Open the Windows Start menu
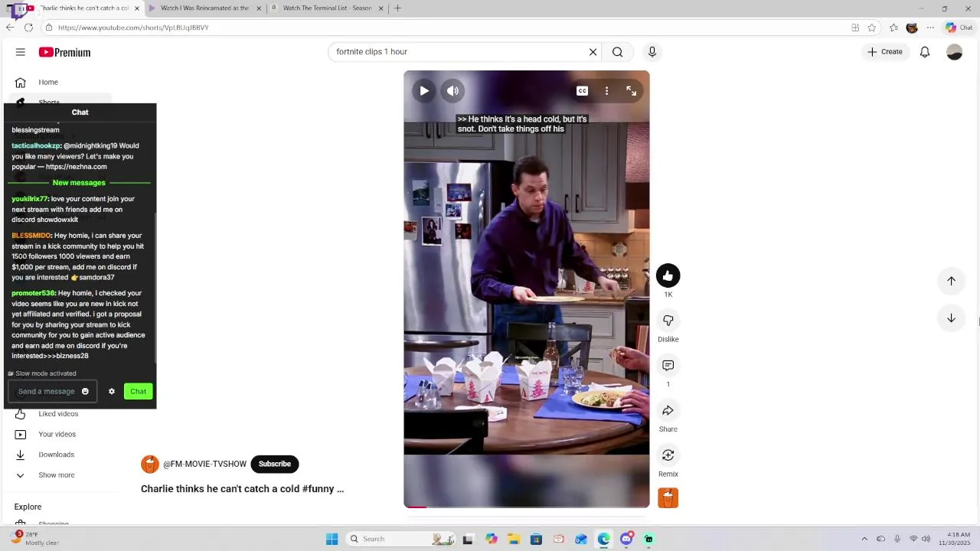 click(332, 539)
